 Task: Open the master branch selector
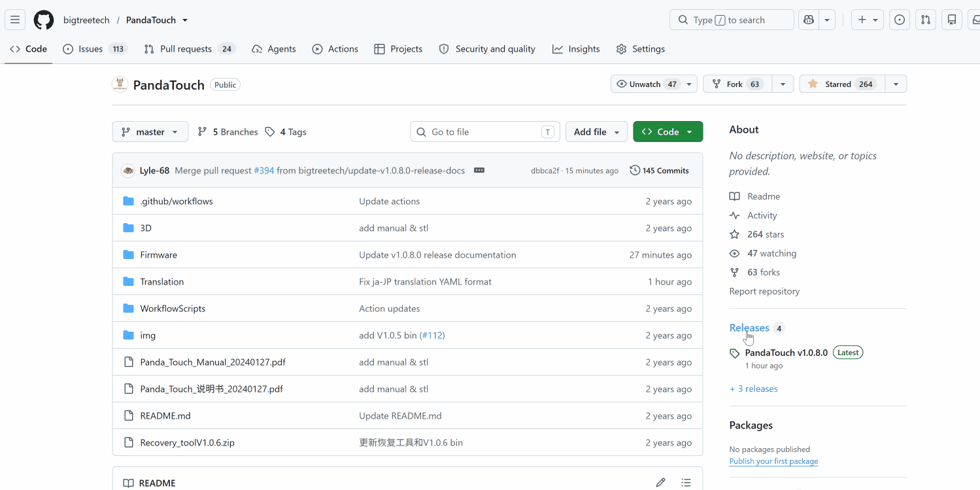150,131
